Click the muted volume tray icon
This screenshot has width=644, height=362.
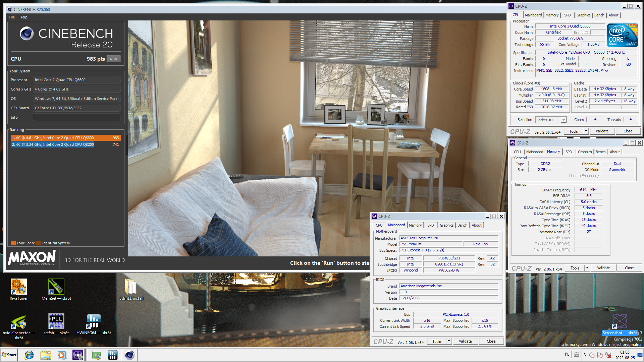[x=592, y=355]
